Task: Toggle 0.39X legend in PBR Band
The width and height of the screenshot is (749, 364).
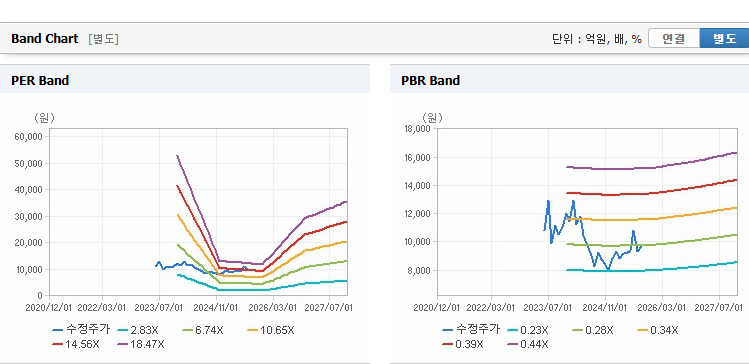Action: [463, 344]
